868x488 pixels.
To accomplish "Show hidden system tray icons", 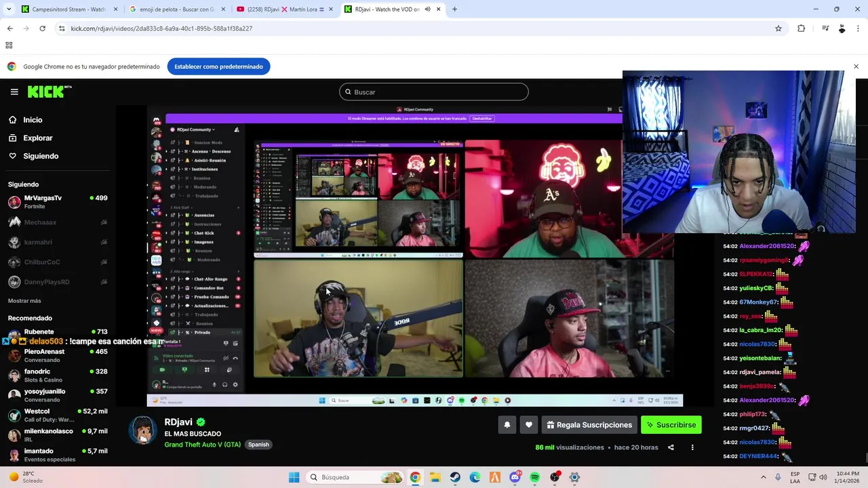I will [x=764, y=477].
